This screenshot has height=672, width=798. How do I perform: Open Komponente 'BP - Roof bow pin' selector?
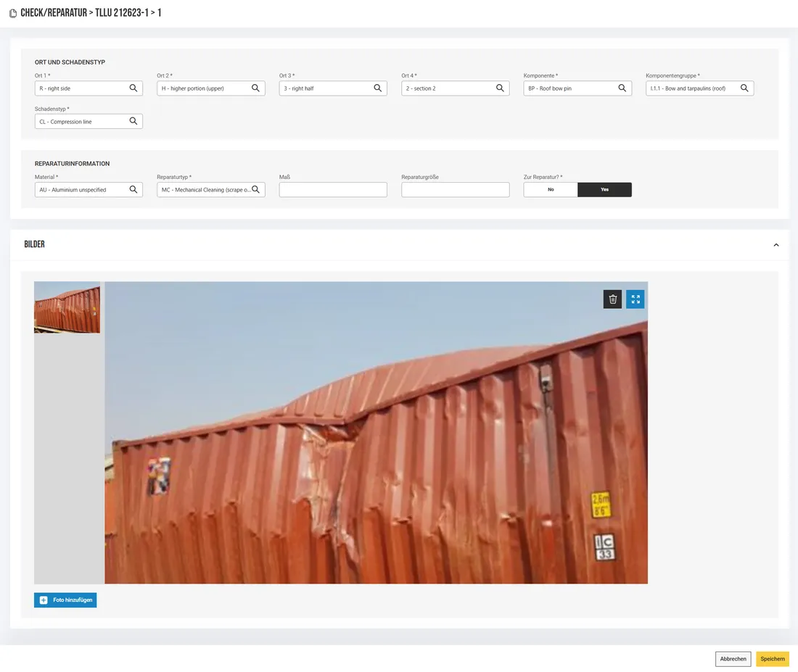tap(577, 88)
